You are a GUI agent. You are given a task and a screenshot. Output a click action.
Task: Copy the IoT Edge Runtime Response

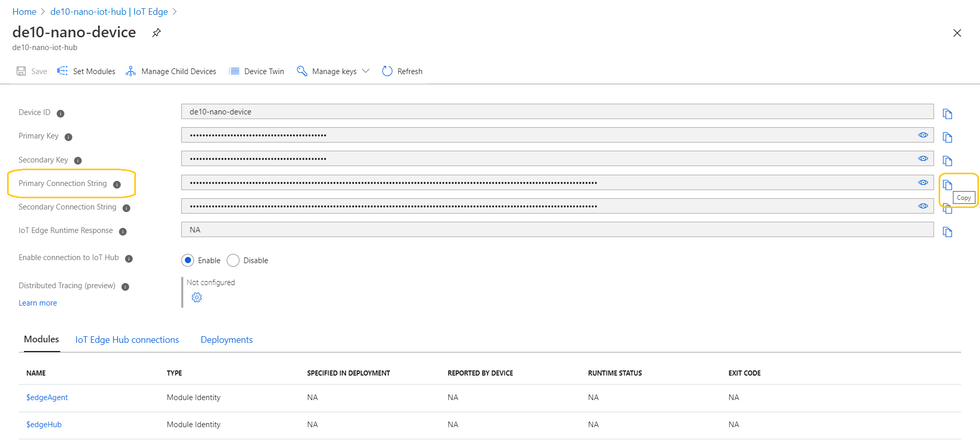[x=947, y=232]
